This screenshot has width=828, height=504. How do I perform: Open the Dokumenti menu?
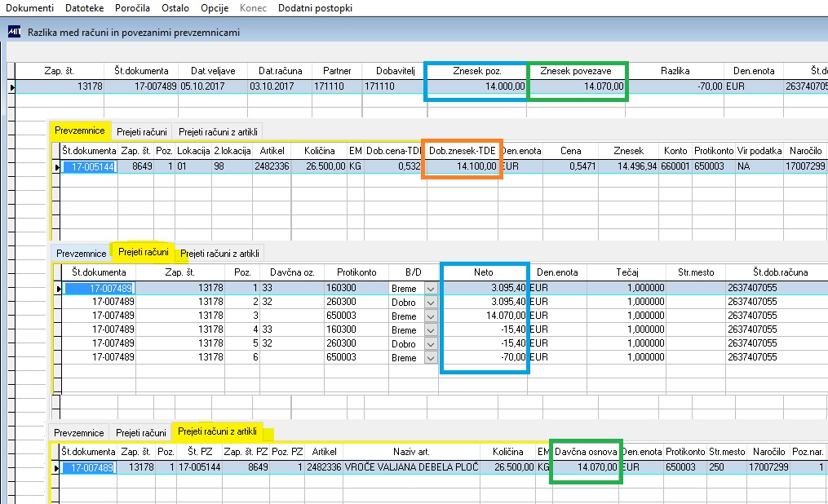(x=29, y=8)
